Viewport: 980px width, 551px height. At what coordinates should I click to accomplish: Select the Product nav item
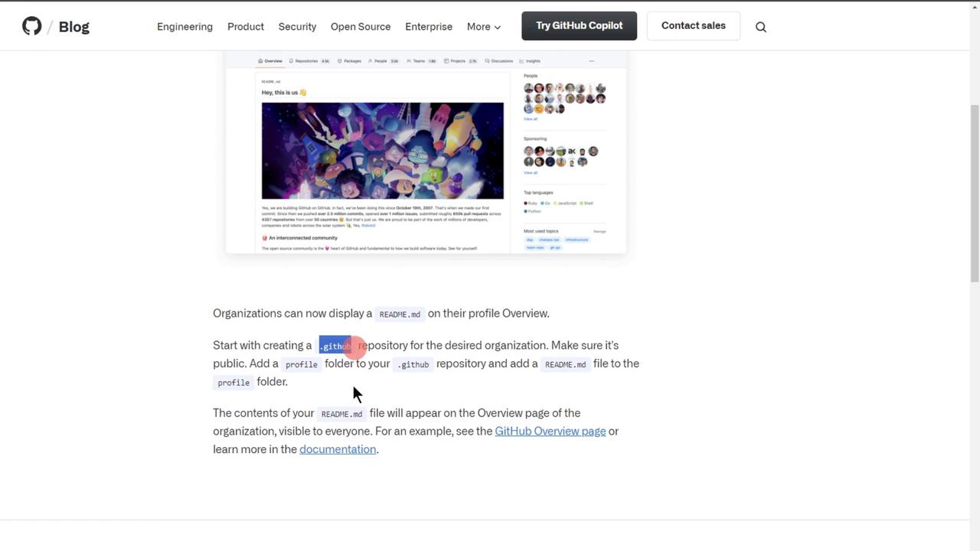tap(246, 26)
